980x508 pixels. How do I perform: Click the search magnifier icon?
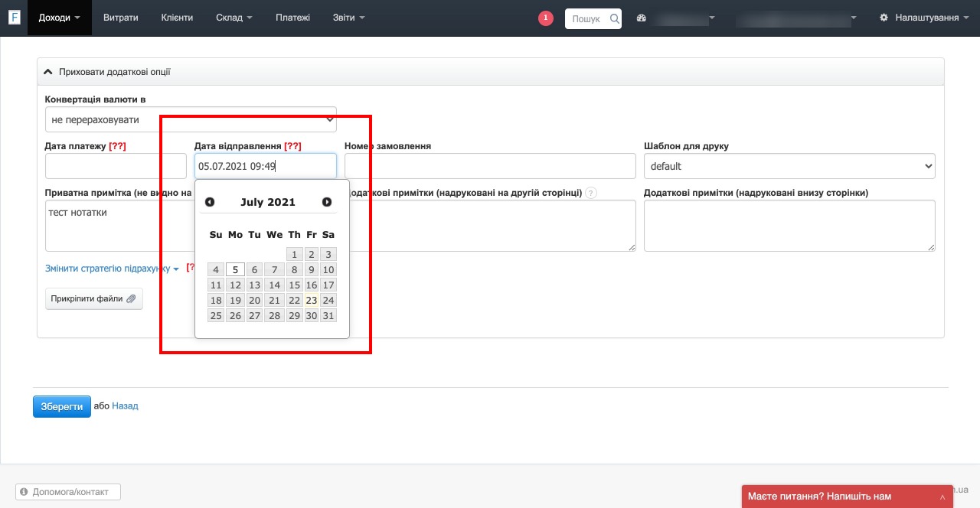pos(614,18)
